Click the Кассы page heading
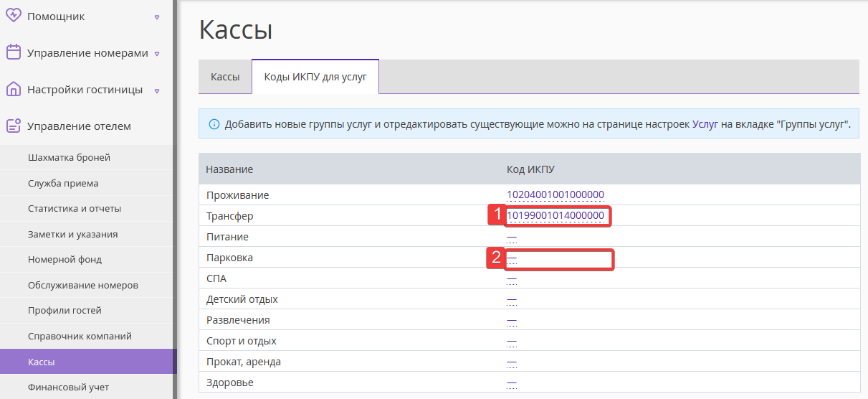This screenshot has height=399, width=868. tap(235, 31)
